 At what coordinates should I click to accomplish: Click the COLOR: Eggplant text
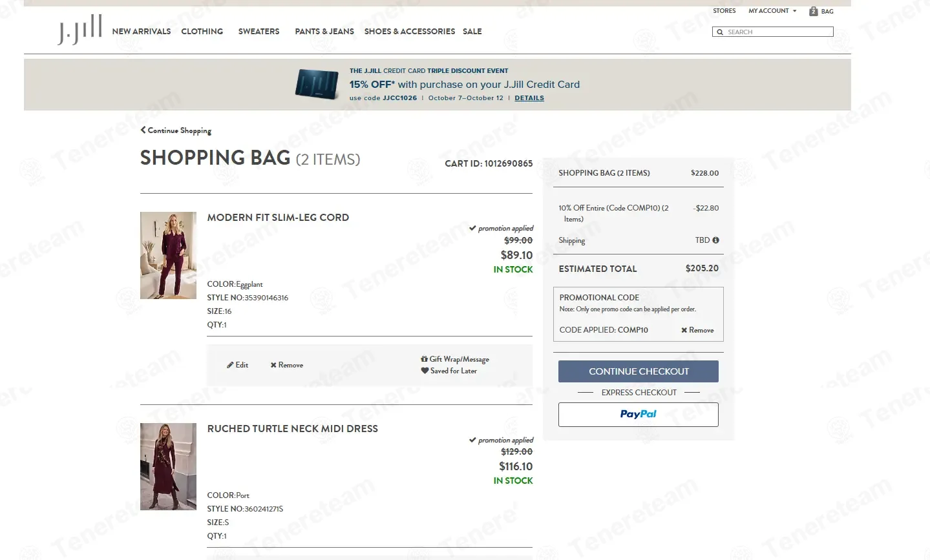click(x=235, y=284)
